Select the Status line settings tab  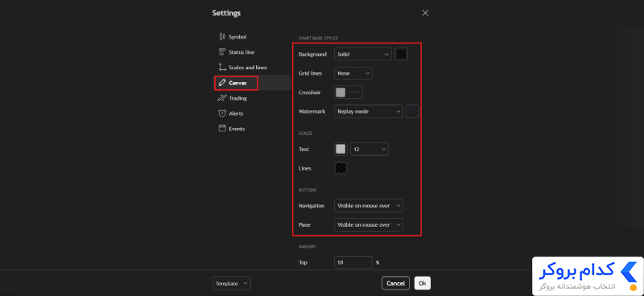click(x=242, y=52)
